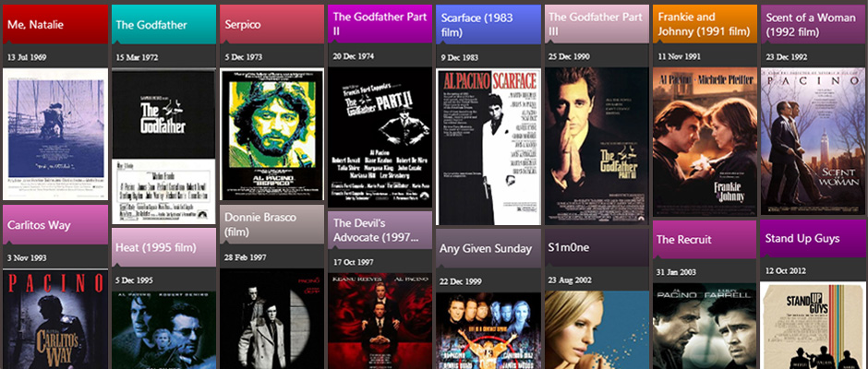
Task: Click the 13 Jul 1969 date text
Action: (27, 57)
